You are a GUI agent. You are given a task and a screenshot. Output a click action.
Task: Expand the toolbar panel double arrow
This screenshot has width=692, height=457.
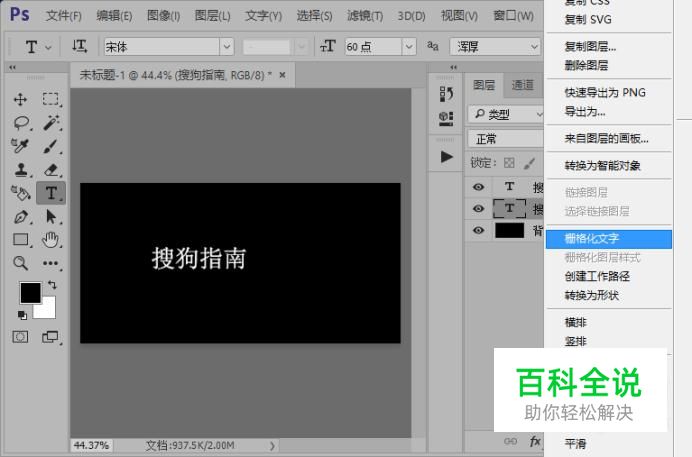coord(12,67)
